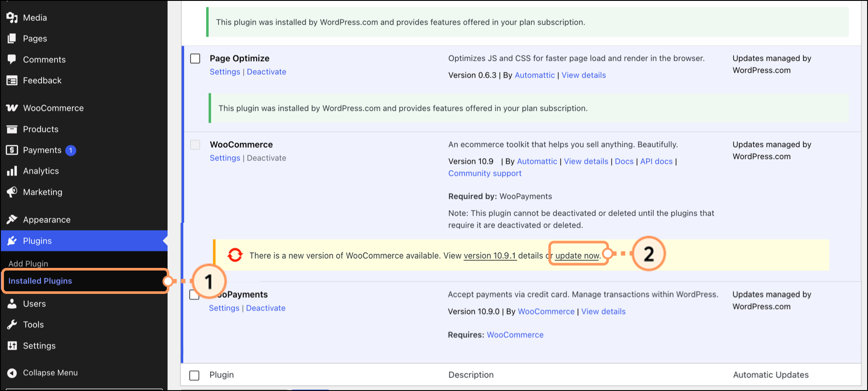Open the Requires: WooCommerce link
Screen dimensions: 868x391
515,335
